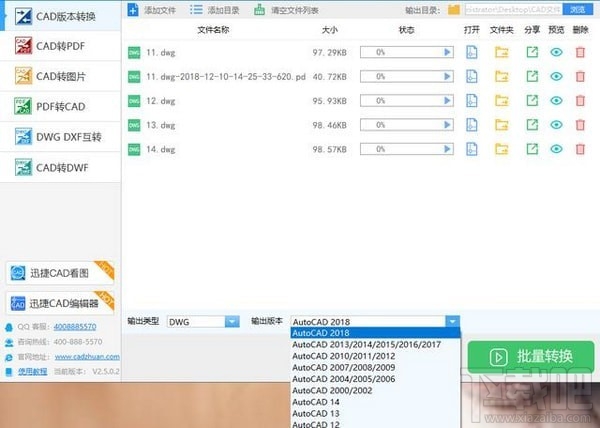Open file icon for 12.dwg row
Viewport: 600px width, 428px height.
(471, 101)
